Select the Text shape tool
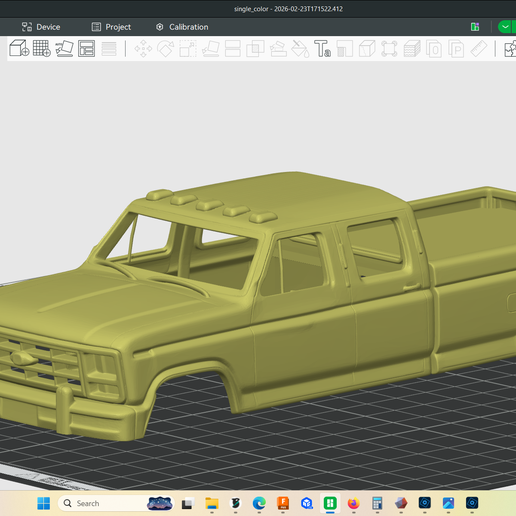 pyautogui.click(x=322, y=49)
